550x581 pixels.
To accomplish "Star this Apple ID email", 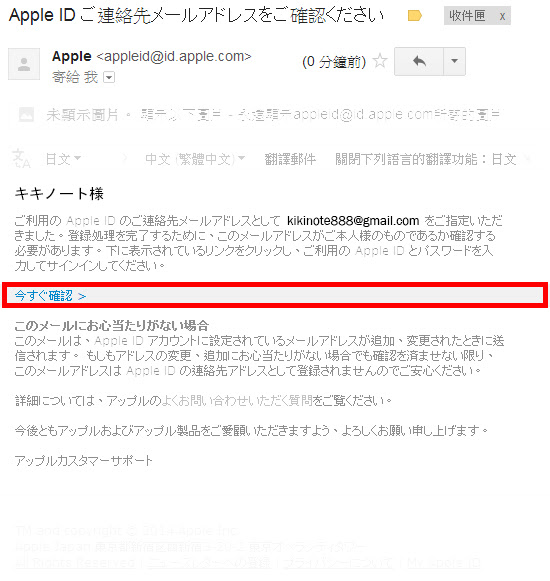I will [x=380, y=61].
